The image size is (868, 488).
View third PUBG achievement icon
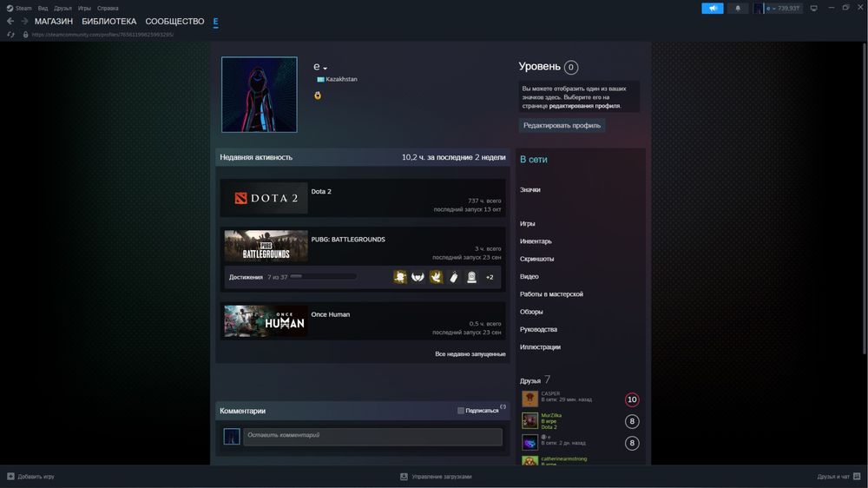(436, 277)
